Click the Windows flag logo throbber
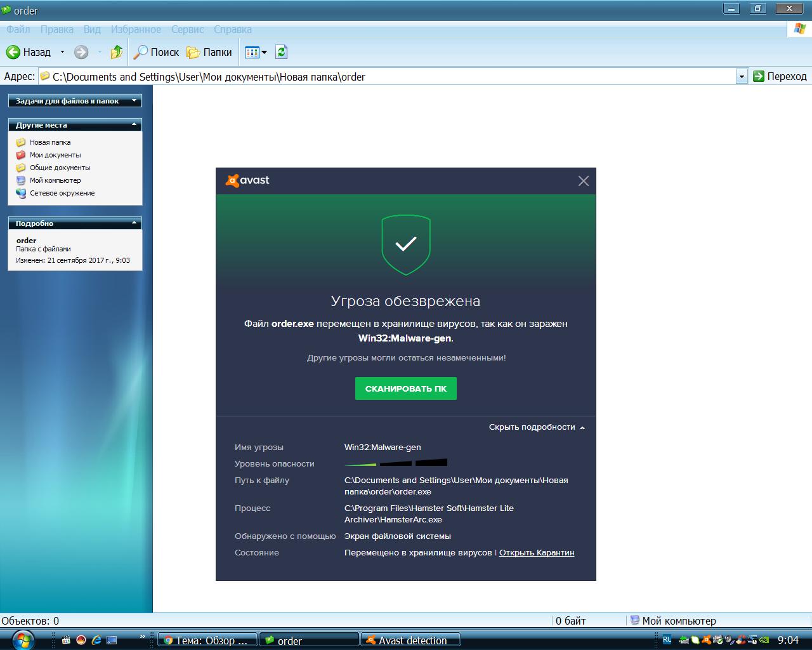 [x=799, y=29]
